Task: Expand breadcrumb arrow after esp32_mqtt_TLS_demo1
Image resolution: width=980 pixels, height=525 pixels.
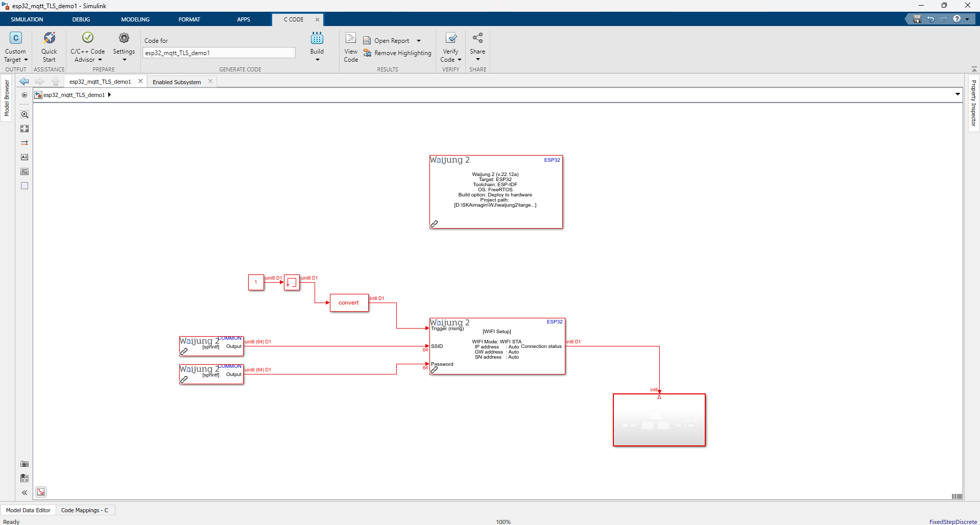Action: [x=109, y=95]
